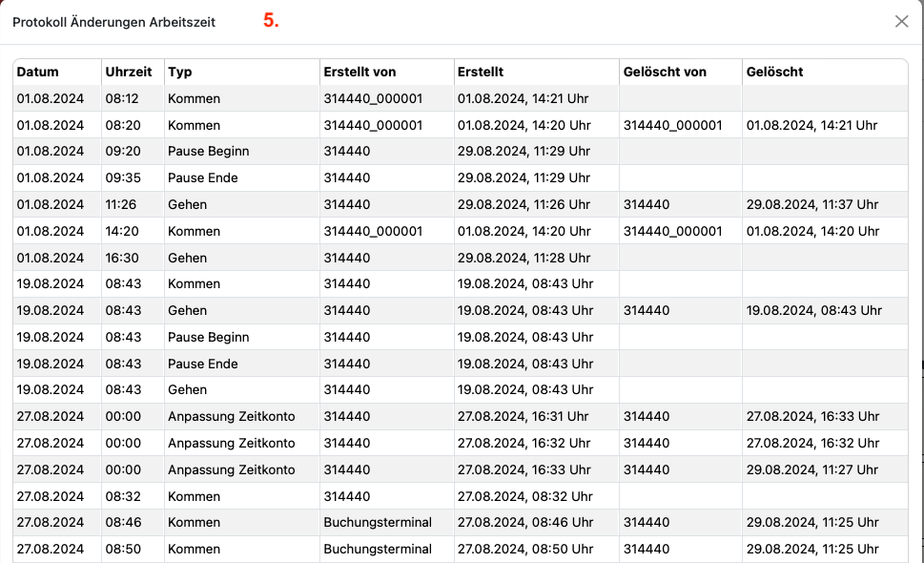924x563 pixels.
Task: Click the 27.08.2024 08:32 Kommen row
Action: [461, 496]
